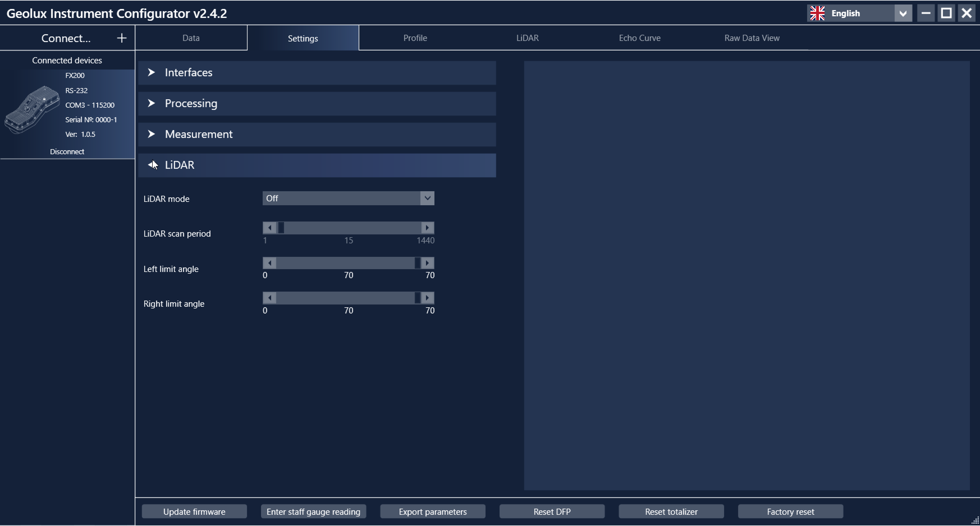Viewport: 980px width, 526px height.
Task: Minimize the Configurator window
Action: pos(926,13)
